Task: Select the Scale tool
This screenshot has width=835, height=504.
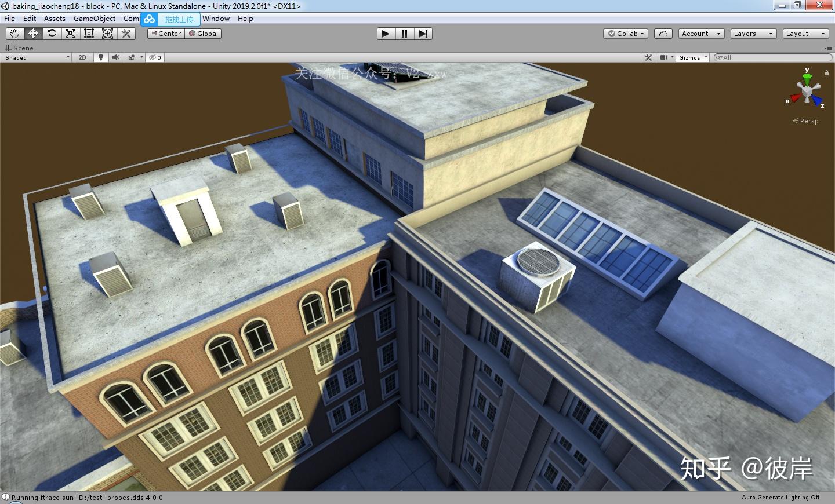Action: [70, 34]
